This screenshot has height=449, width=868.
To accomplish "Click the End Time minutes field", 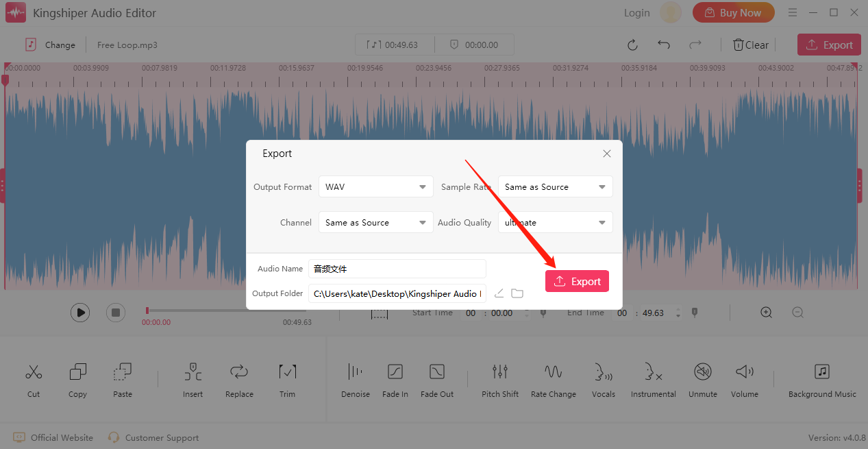I will (622, 313).
